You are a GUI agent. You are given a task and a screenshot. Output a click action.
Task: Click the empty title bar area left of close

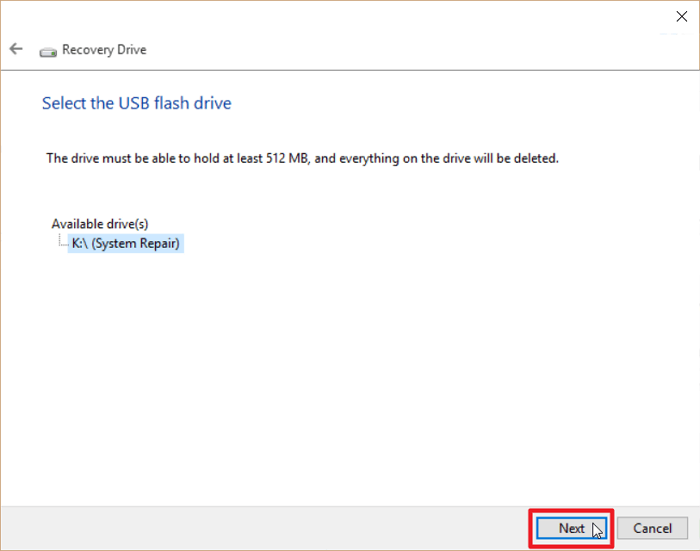[350, 17]
